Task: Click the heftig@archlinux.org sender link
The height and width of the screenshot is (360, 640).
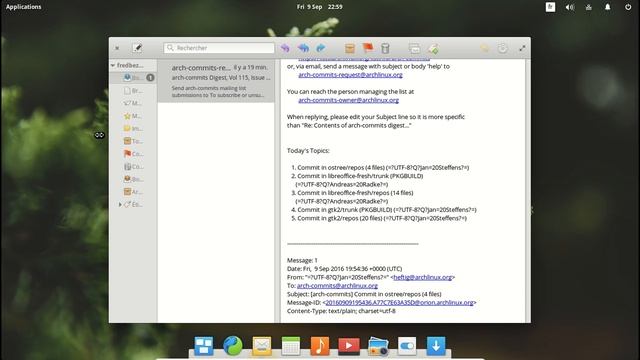Action: coord(422,277)
